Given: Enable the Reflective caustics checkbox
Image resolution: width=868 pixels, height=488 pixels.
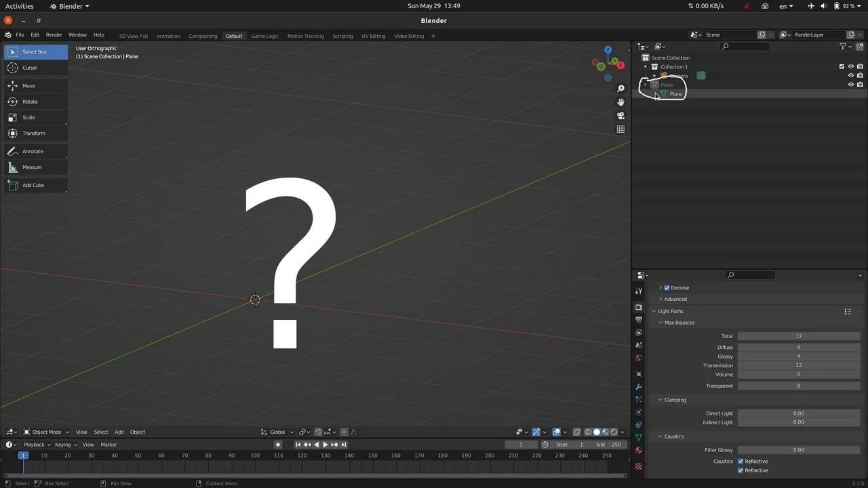Looking at the screenshot, I should pyautogui.click(x=741, y=461).
